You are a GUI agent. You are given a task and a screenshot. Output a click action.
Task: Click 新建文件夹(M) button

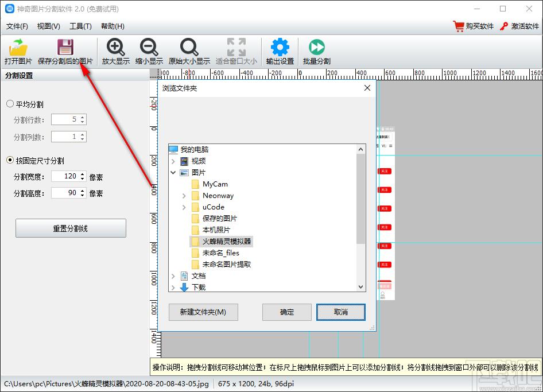203,312
